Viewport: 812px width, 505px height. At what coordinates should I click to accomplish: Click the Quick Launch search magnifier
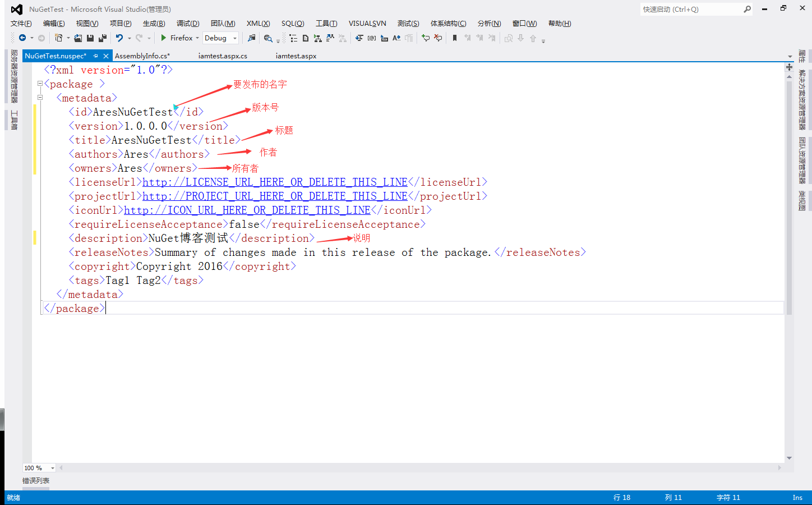point(747,9)
